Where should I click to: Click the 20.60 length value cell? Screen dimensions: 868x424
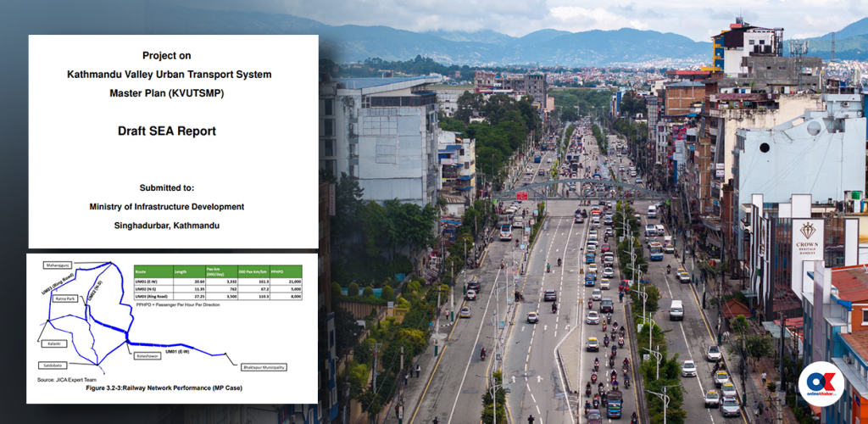(x=189, y=282)
